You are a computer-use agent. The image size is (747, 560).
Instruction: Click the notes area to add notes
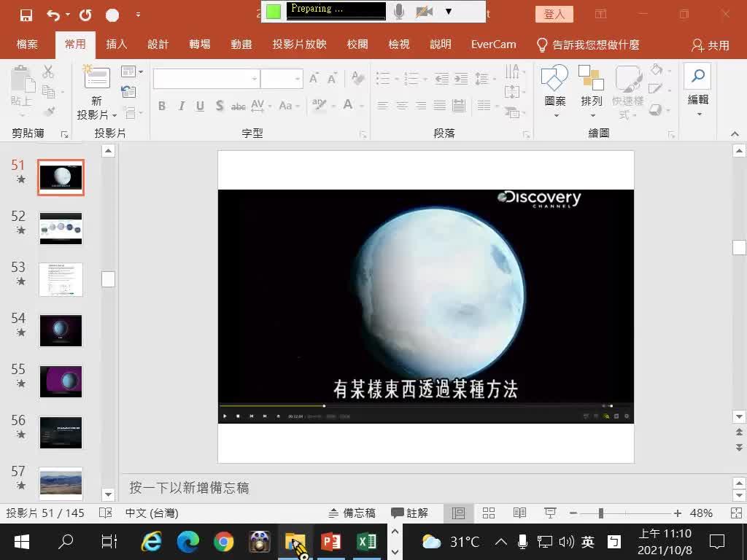click(424, 488)
